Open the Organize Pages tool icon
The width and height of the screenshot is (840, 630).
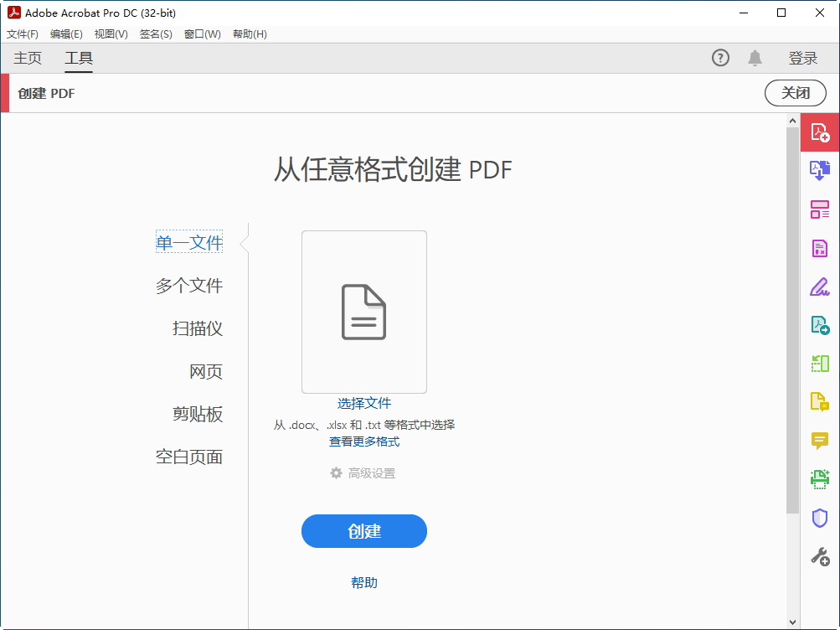pos(819,209)
